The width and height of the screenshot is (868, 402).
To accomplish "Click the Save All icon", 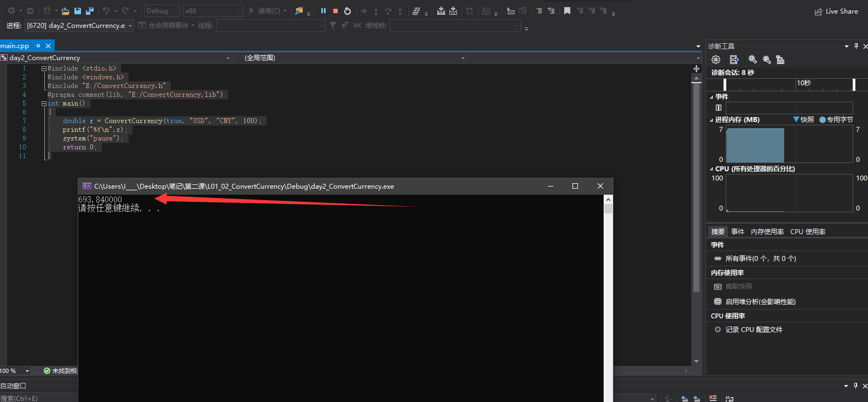I will point(90,11).
